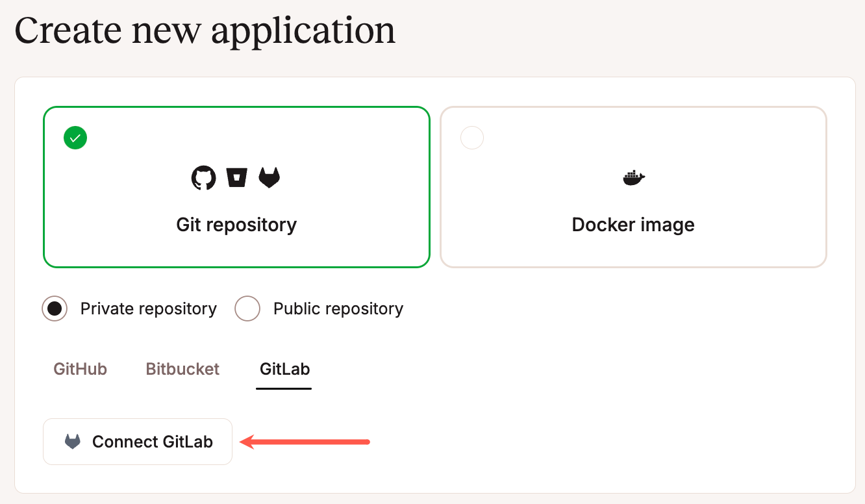Click the GitLab fox icon on the repository card
Screen dimensions: 865x504
269,177
